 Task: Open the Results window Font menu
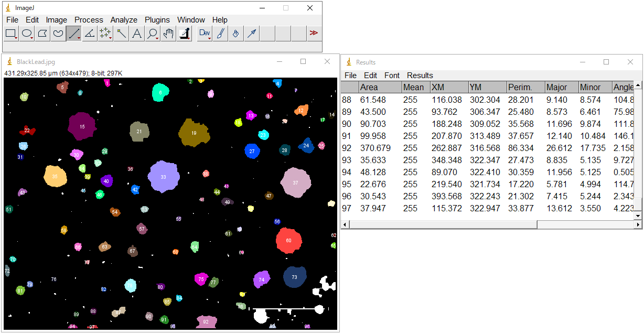click(x=392, y=76)
